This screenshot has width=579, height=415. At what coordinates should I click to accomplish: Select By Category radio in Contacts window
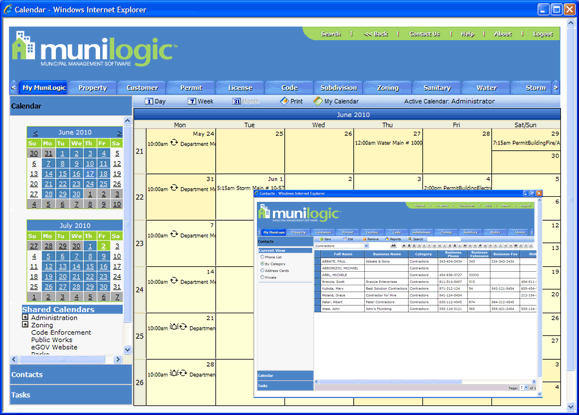pos(262,264)
